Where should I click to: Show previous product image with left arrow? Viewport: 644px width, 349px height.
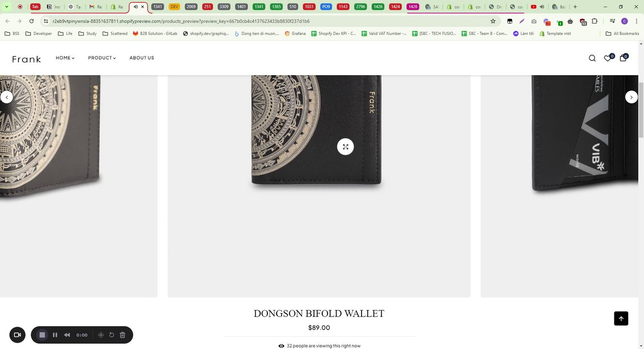pos(6,97)
